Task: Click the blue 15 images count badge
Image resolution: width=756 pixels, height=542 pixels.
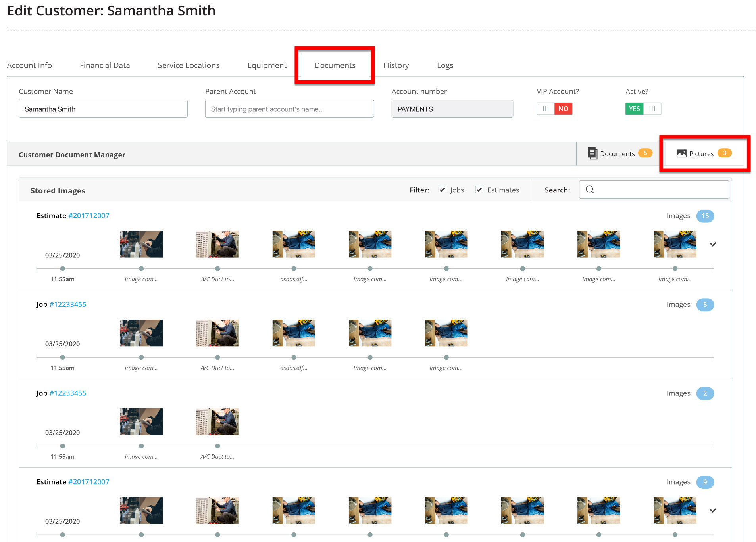Action: 705,216
